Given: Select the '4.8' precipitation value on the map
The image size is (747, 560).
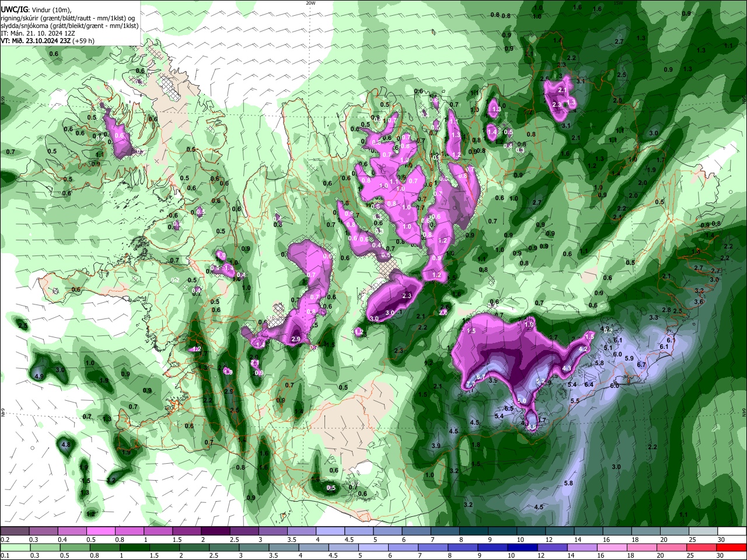Looking at the screenshot, I should coord(66,445).
